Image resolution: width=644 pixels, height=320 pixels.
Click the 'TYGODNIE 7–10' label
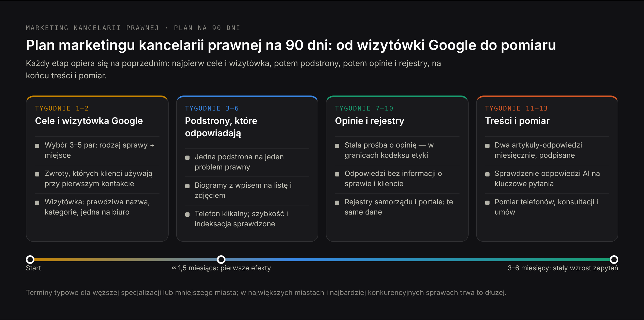pyautogui.click(x=364, y=108)
